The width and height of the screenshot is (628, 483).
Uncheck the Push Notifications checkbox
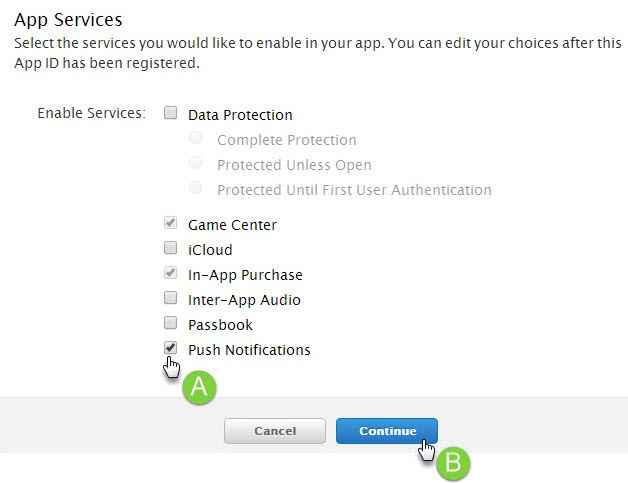(171, 349)
